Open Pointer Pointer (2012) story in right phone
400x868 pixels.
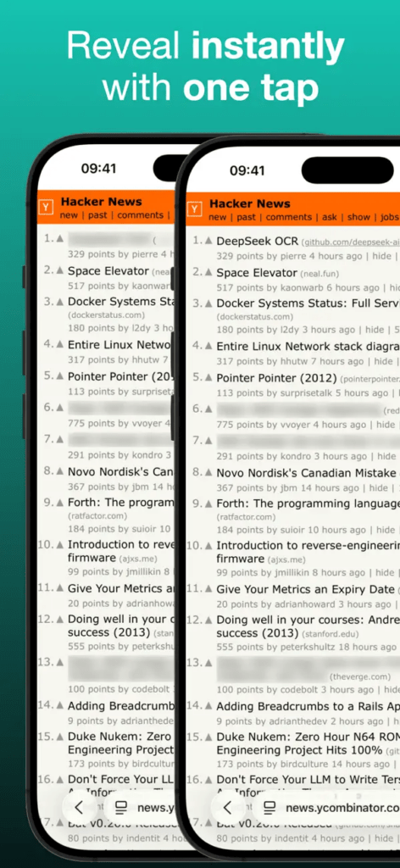pos(276,378)
